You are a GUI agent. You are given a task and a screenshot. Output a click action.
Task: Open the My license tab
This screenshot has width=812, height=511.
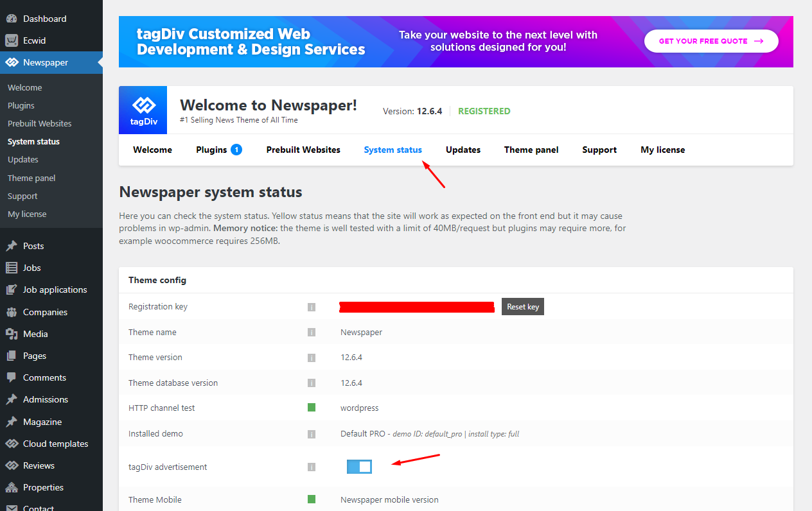662,150
